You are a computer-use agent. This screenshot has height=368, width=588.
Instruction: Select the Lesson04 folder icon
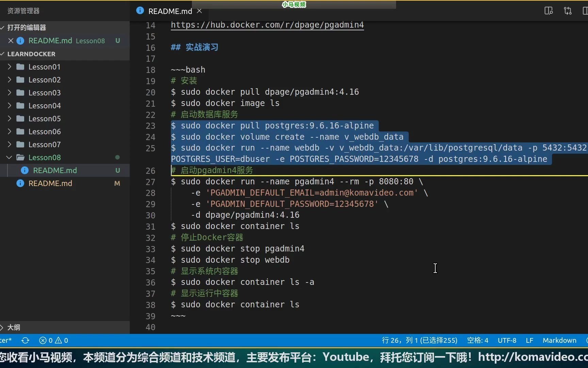coord(20,106)
